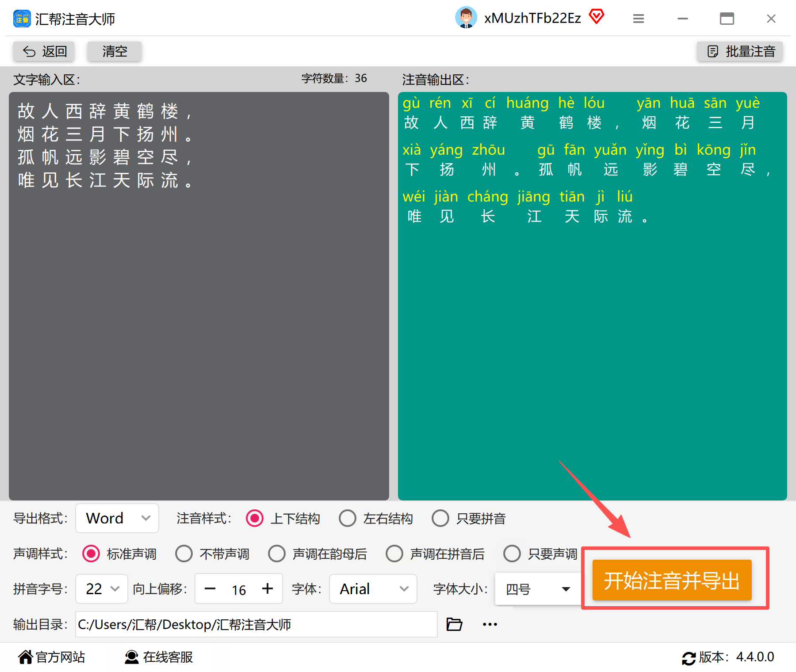This screenshot has height=672, width=796.
Task: Expand the 四号 font size dropdown
Action: click(538, 589)
